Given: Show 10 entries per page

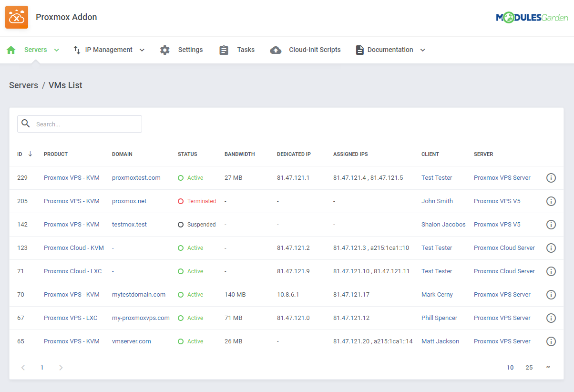Looking at the screenshot, I should click(510, 368).
